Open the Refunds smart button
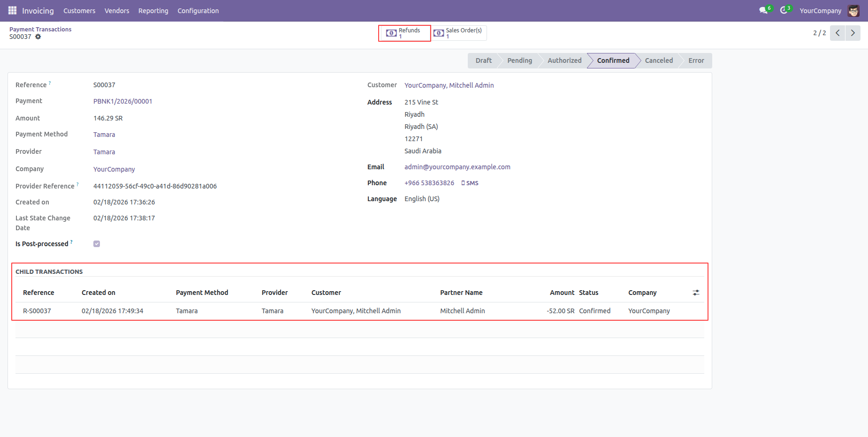 pos(404,33)
